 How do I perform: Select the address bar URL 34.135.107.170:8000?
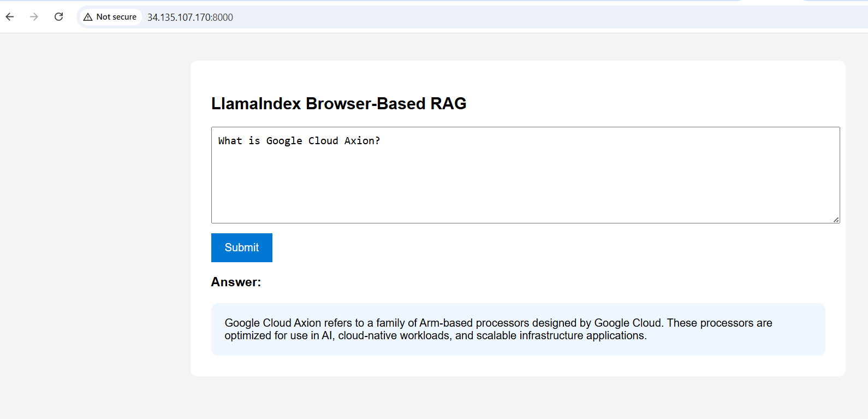point(190,17)
